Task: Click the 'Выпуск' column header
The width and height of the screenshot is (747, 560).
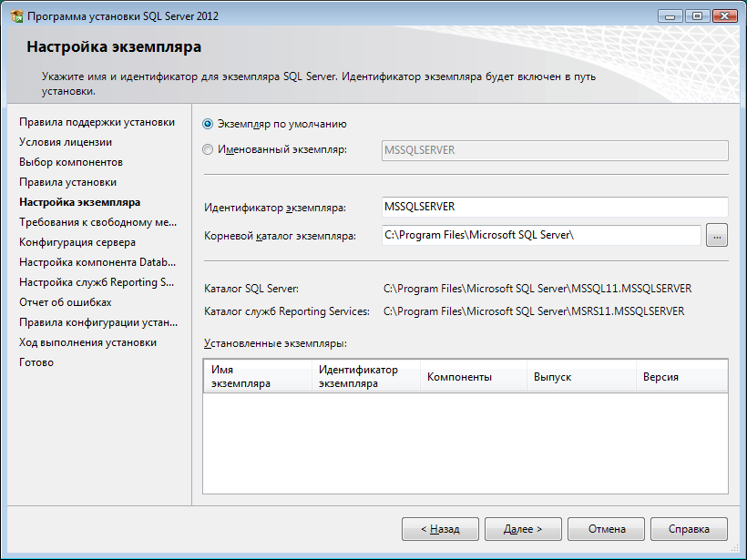Action: click(x=580, y=377)
